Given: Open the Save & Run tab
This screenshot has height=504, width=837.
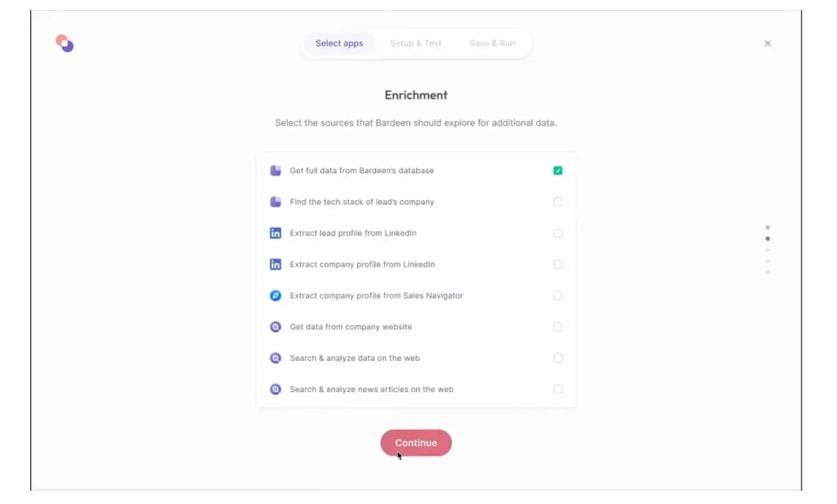Looking at the screenshot, I should pos(491,43).
